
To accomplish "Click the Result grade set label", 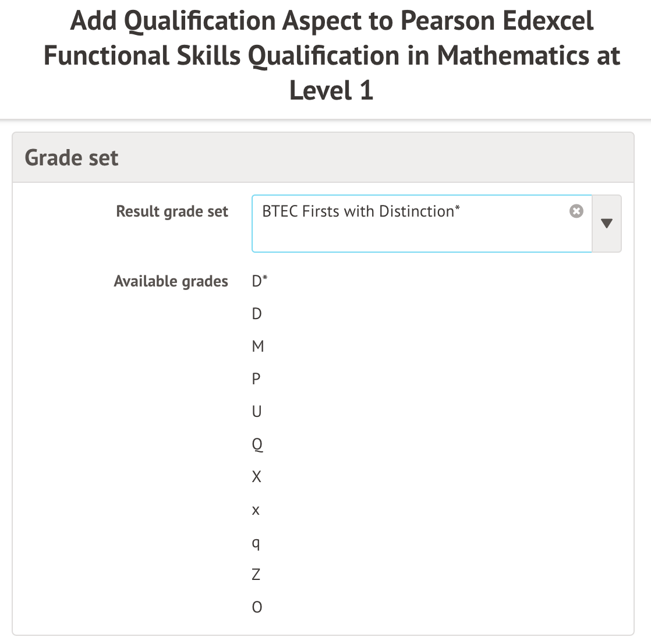I will click(x=172, y=211).
